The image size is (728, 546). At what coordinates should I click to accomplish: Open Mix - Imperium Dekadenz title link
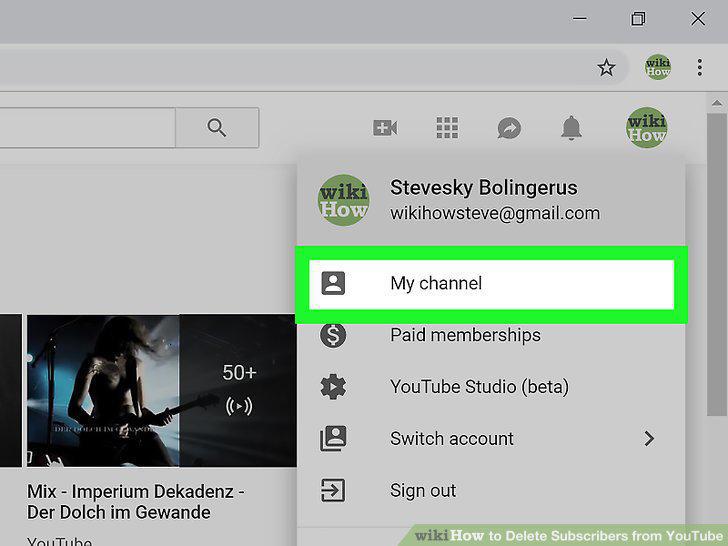click(x=136, y=502)
